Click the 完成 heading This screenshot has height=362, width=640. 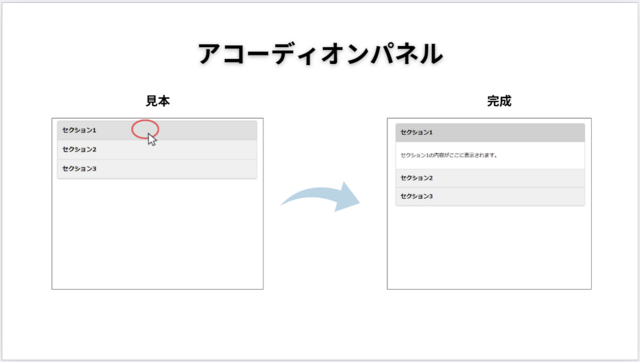point(499,101)
